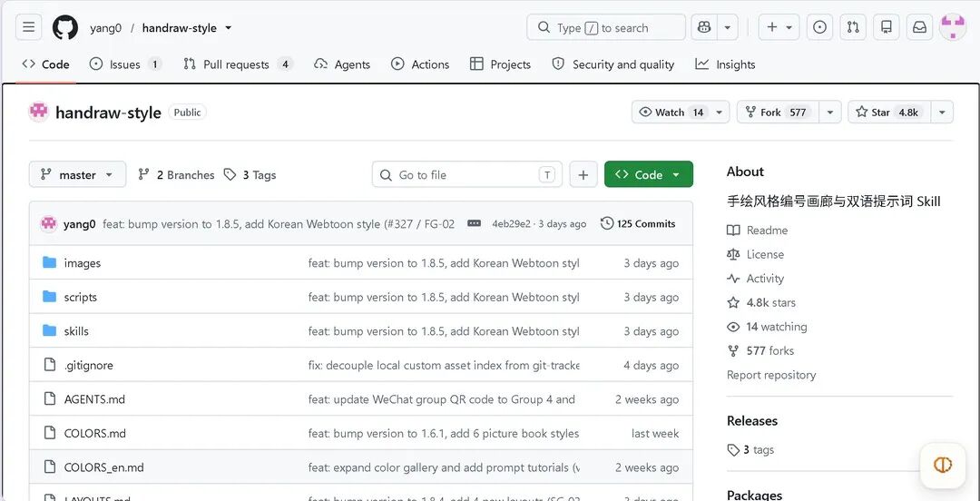
Task: Open the hamburger navigation menu
Action: [x=28, y=27]
